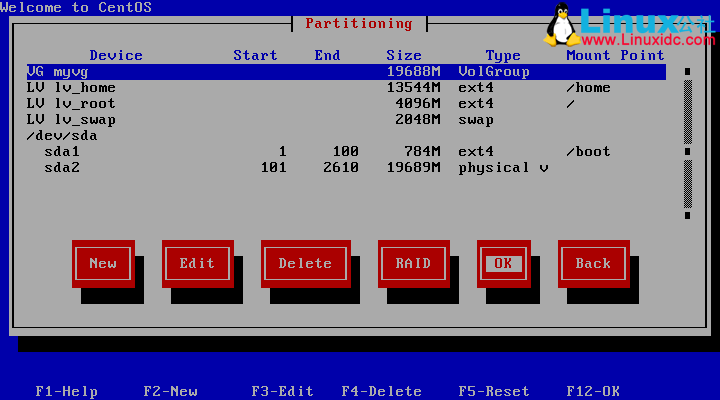720x400 pixels.
Task: Click the /boot mount point
Action: click(589, 152)
